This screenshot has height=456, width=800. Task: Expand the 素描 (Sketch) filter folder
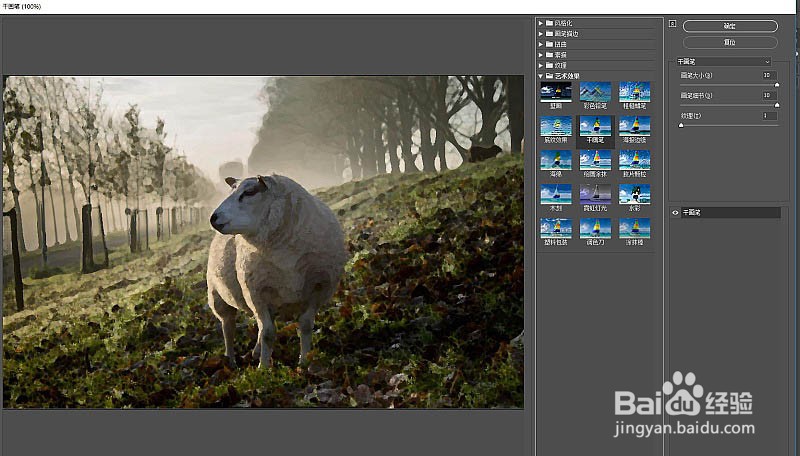coord(541,55)
